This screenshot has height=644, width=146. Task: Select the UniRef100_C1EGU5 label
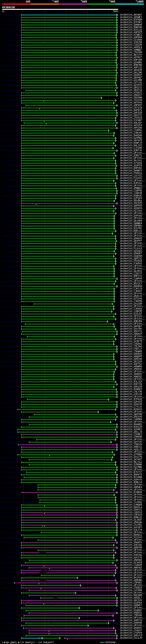131,45
